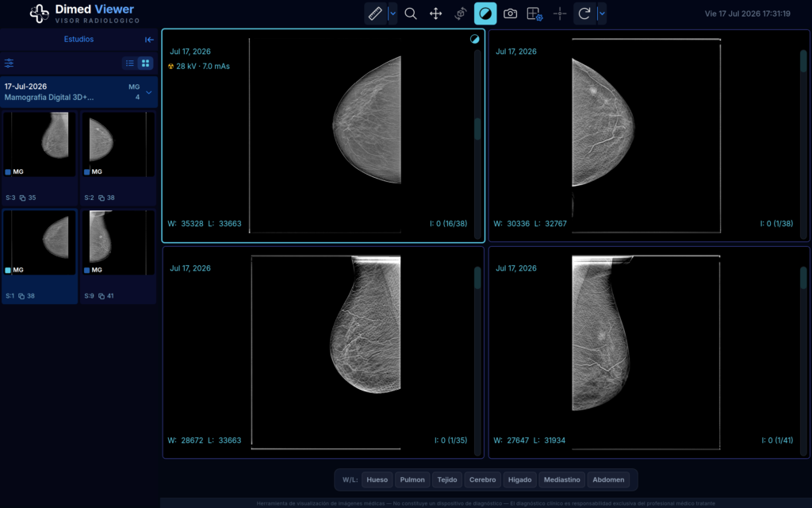Capture a screenshot with camera icon

tap(510, 13)
